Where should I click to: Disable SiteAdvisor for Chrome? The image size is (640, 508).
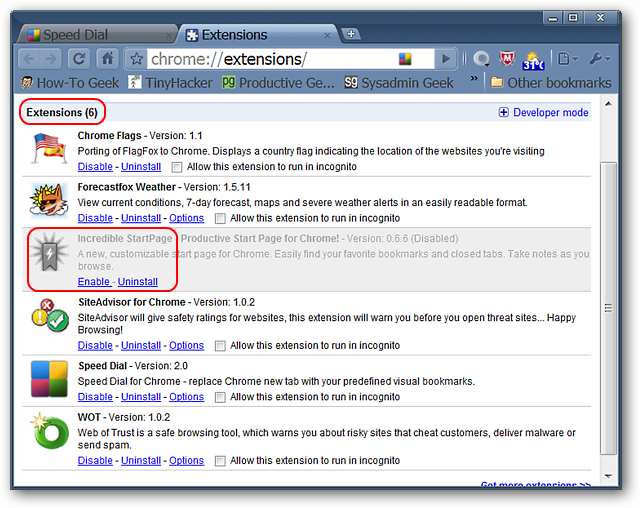click(95, 346)
